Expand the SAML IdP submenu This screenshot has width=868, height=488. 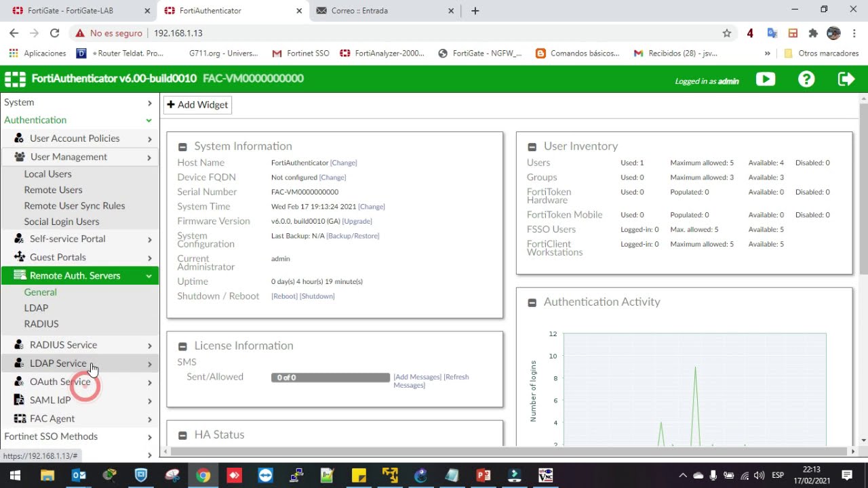click(80, 400)
